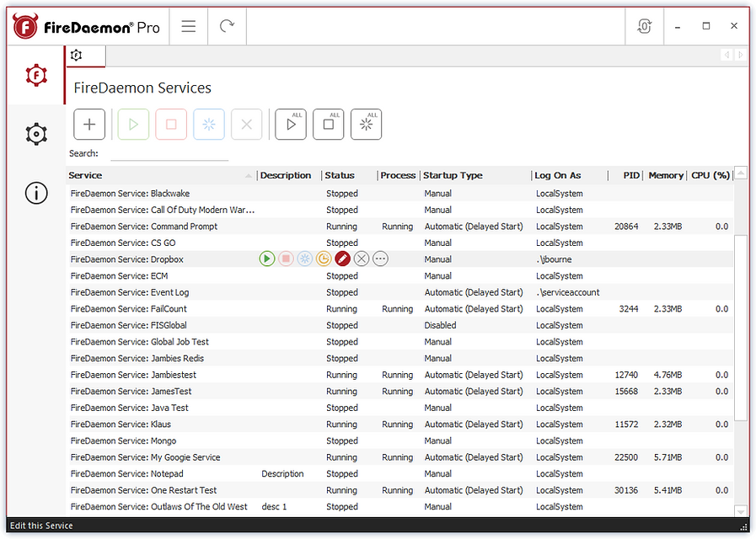Select the FireDaemon Service: ECM row
The height and width of the screenshot is (539, 756).
[401, 276]
